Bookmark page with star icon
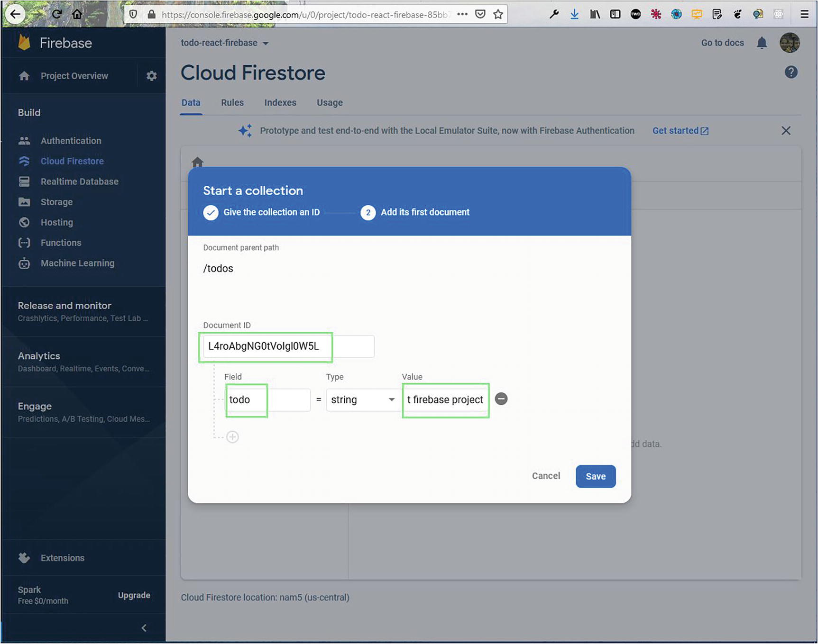The width and height of the screenshot is (818, 644). coord(498,14)
